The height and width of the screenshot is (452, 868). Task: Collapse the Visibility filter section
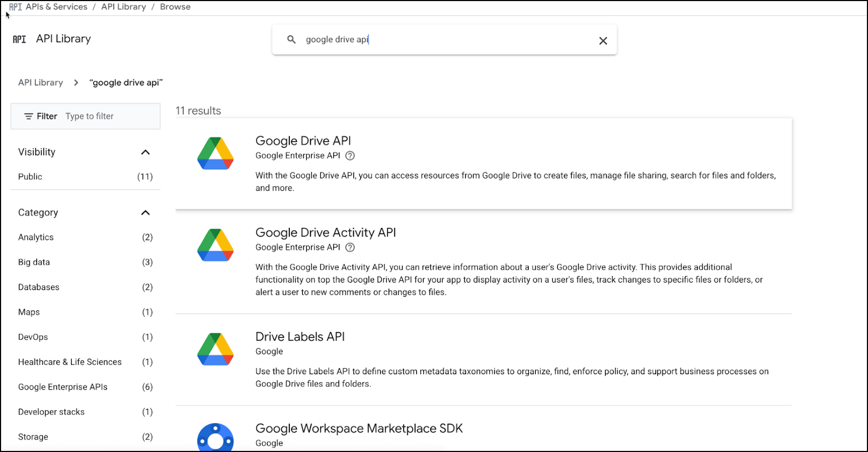coord(145,152)
